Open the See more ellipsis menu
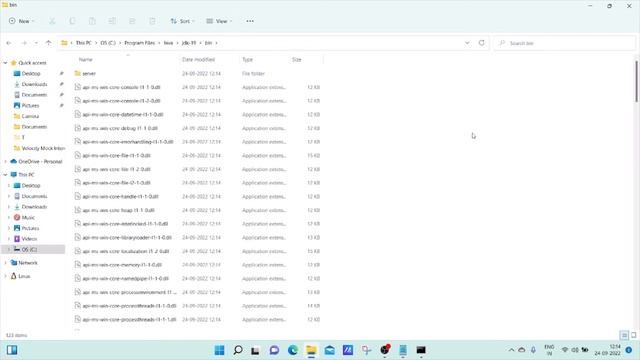Screen dimensions: 640x360 tap(250, 21)
